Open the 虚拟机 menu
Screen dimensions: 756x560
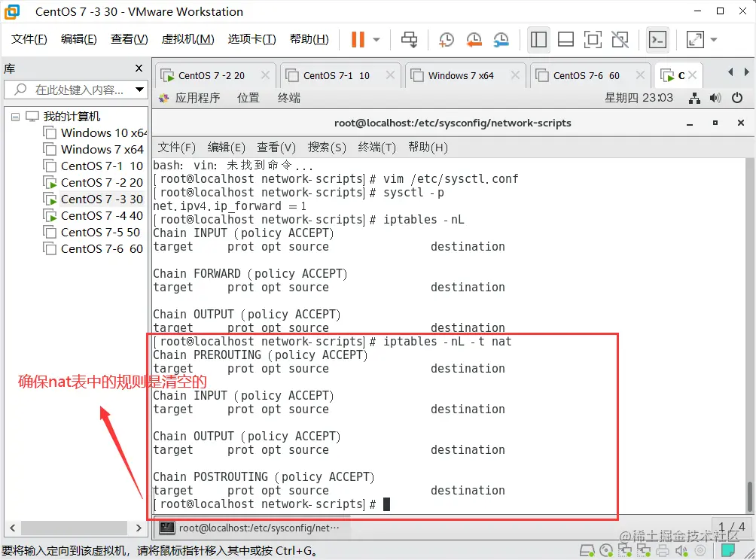pos(187,39)
